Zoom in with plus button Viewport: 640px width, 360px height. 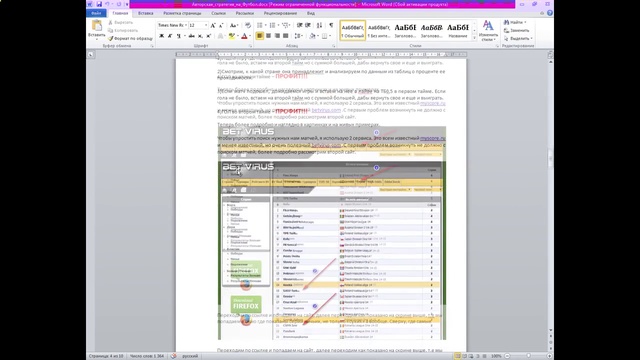tap(549, 356)
